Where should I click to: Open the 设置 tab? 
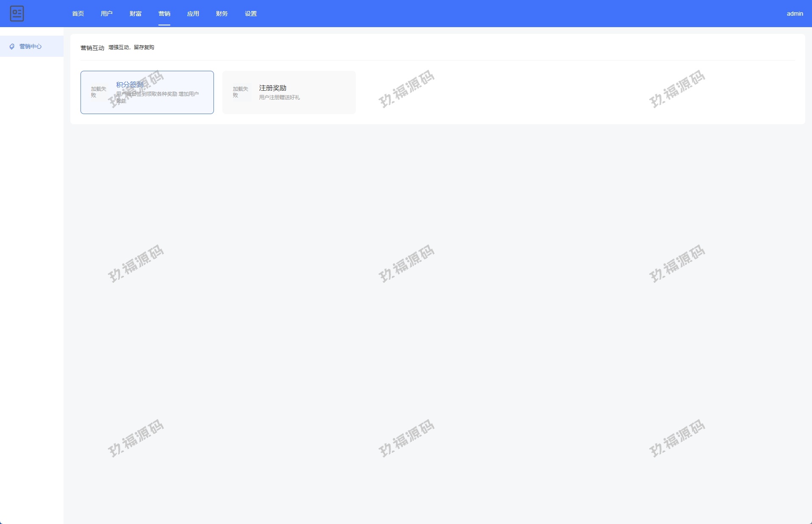(x=251, y=14)
